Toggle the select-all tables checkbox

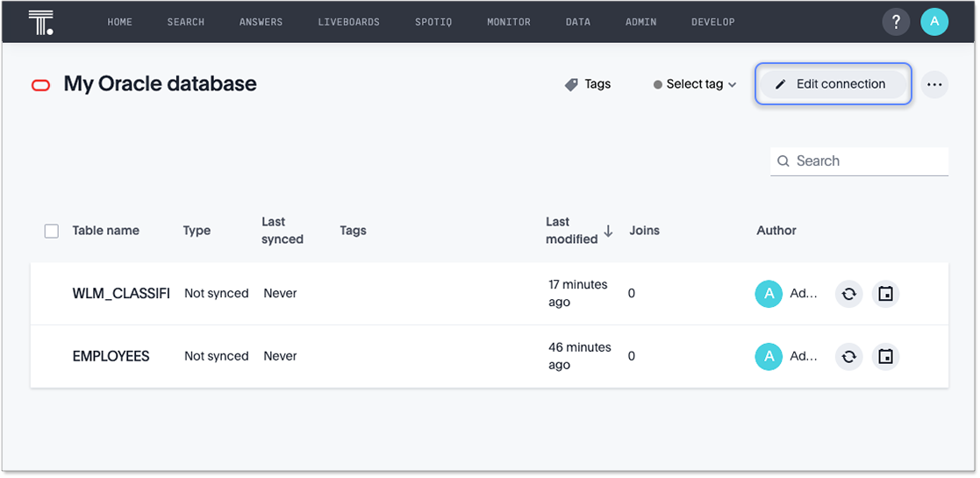52,231
